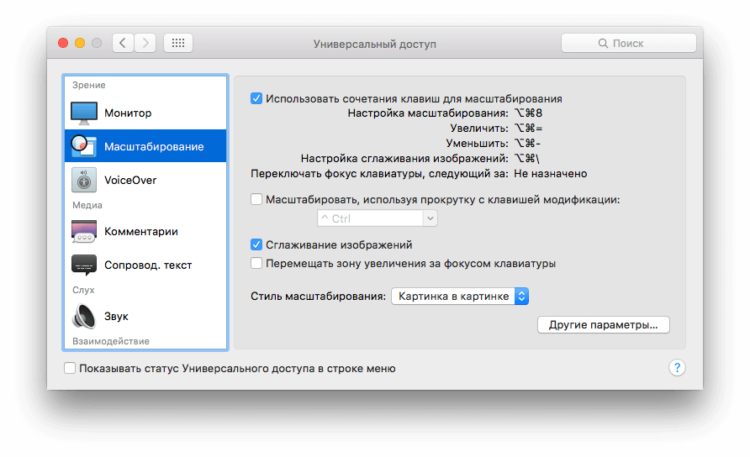
Task: Minimize the window with yellow button
Action: pos(80,43)
